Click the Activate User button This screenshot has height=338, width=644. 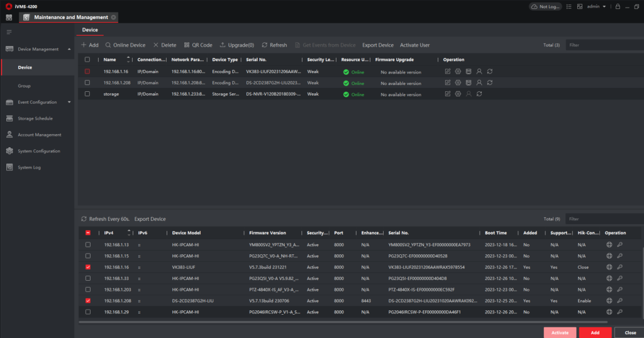click(414, 45)
